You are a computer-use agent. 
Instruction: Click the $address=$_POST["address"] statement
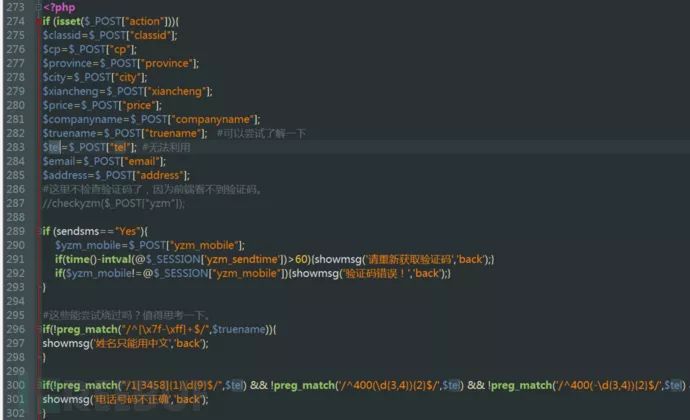click(x=116, y=175)
